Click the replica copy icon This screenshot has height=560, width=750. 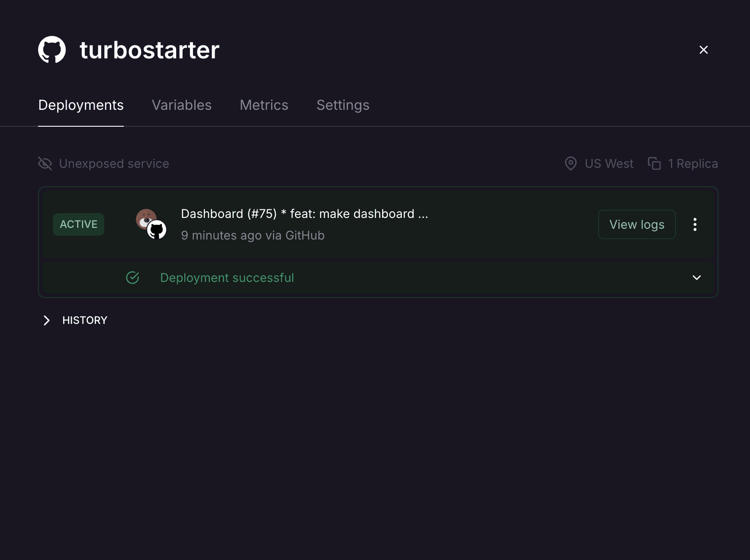tap(654, 163)
